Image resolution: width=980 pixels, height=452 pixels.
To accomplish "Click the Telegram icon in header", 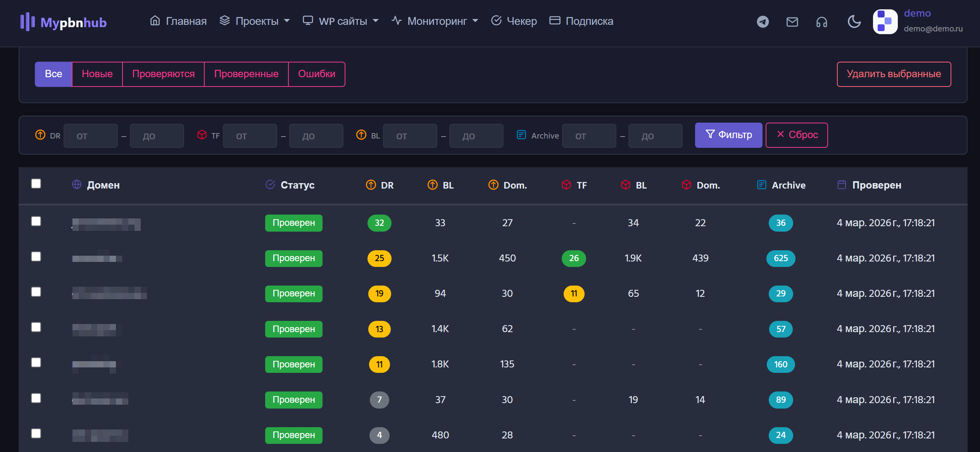I will coord(763,22).
